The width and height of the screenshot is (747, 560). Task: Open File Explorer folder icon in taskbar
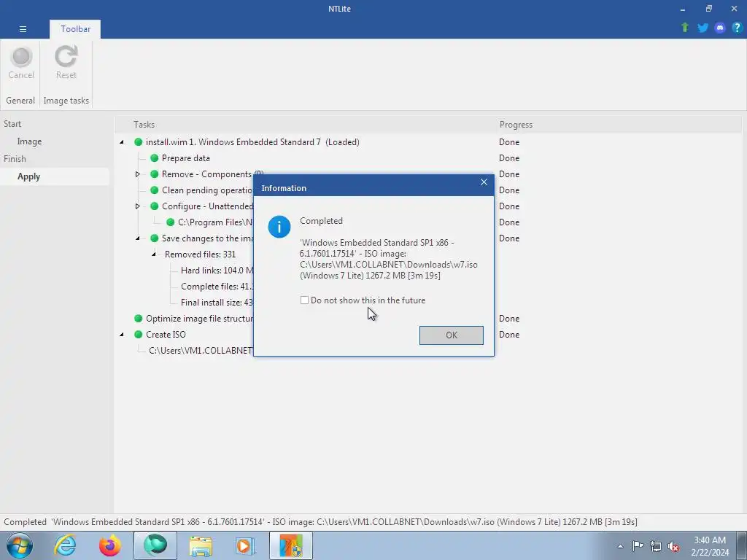coord(201,545)
